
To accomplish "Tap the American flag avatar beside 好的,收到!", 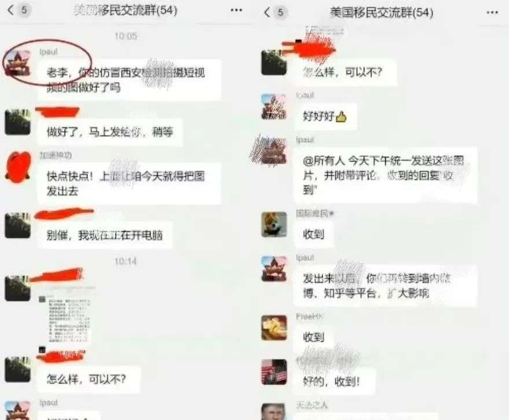I will pos(274,371).
